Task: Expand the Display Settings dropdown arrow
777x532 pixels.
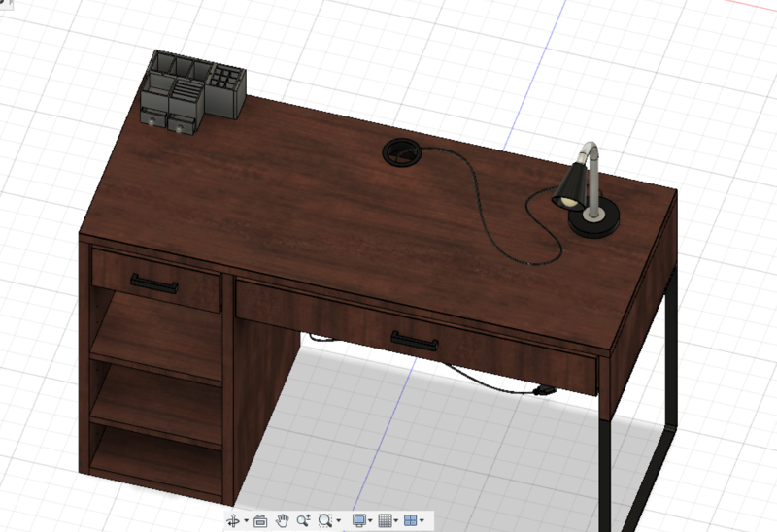Action: click(x=370, y=520)
